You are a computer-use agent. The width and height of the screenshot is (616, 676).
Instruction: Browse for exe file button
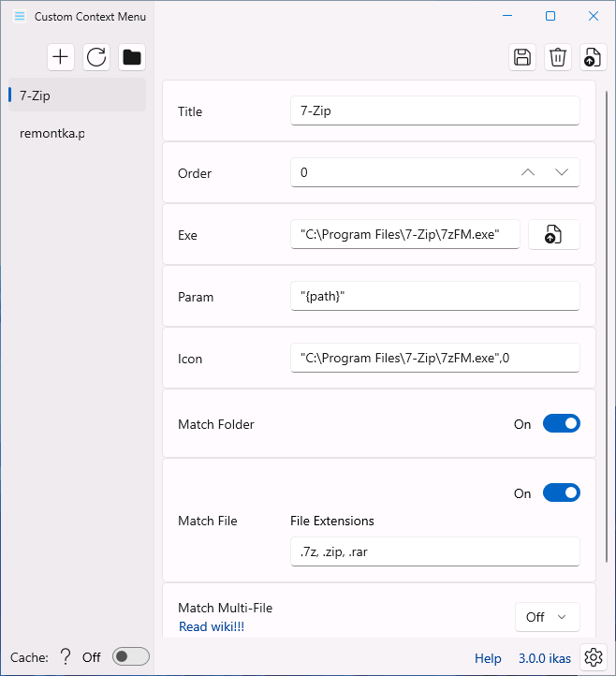coord(554,234)
